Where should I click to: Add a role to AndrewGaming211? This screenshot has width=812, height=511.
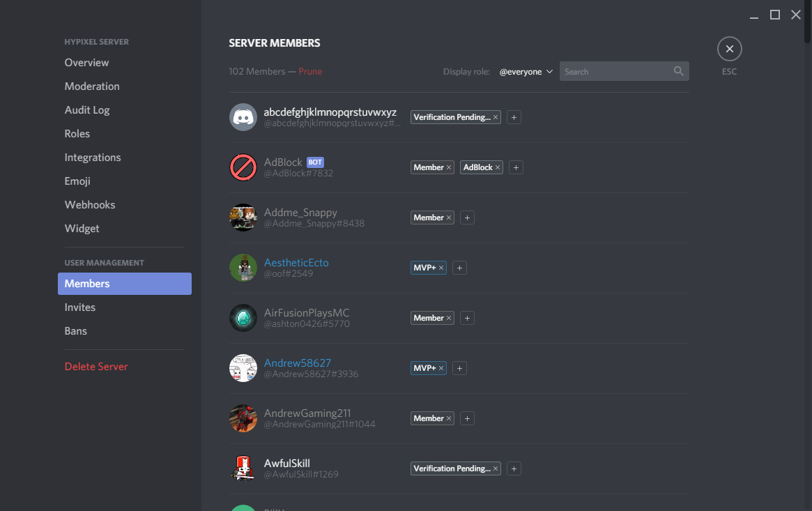(x=467, y=418)
